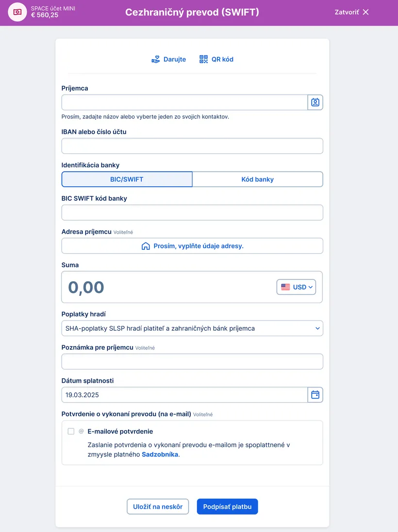Click the Podpísať platbu button
Image resolution: width=398 pixels, height=532 pixels.
click(x=227, y=507)
